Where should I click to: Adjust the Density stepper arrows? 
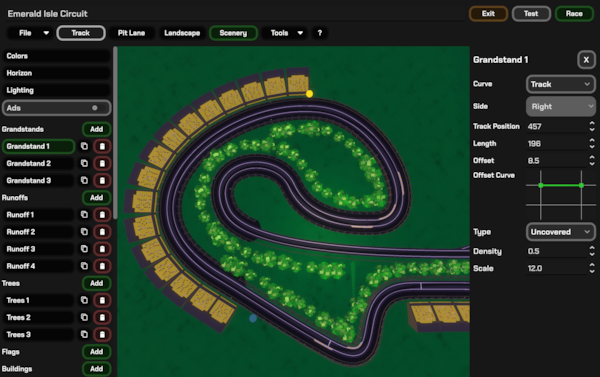point(592,251)
